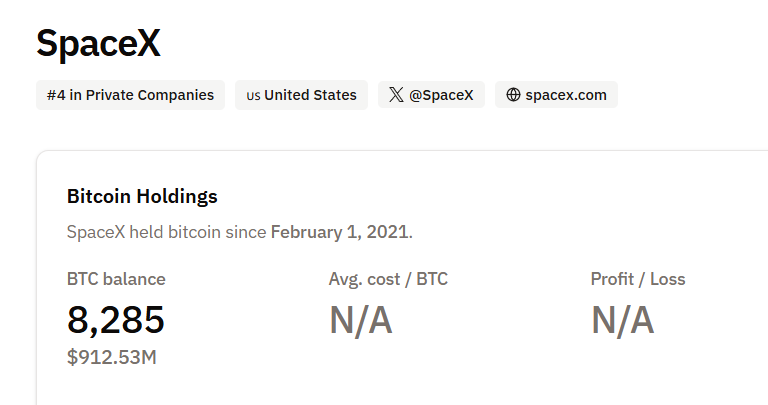Click the Profit / Loss label

(638, 279)
